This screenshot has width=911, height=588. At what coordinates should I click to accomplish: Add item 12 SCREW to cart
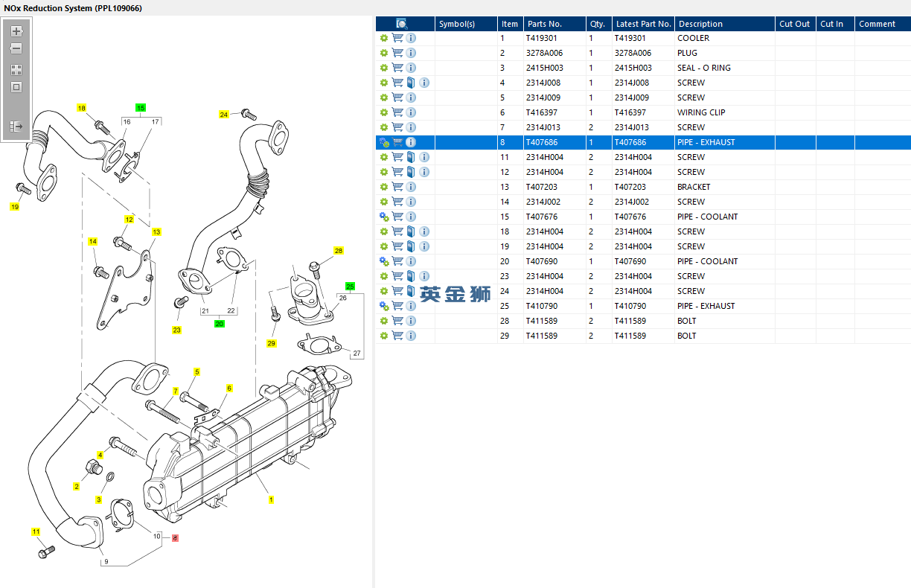397,172
